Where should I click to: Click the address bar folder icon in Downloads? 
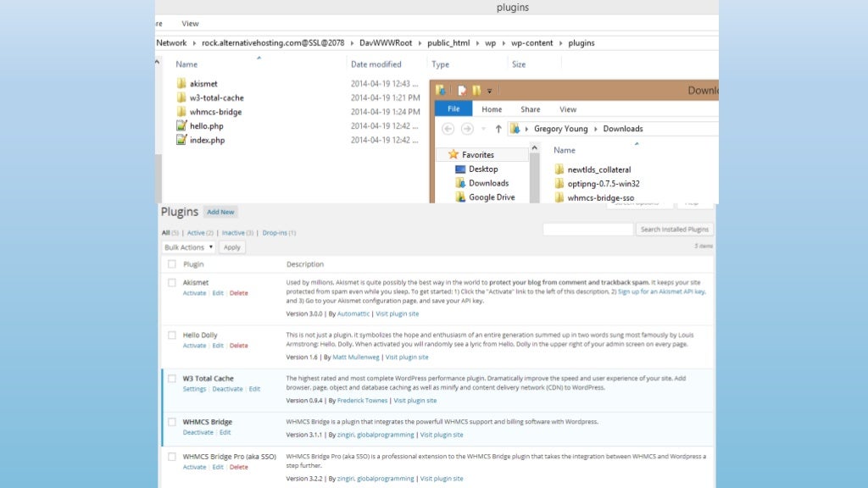[x=515, y=129]
